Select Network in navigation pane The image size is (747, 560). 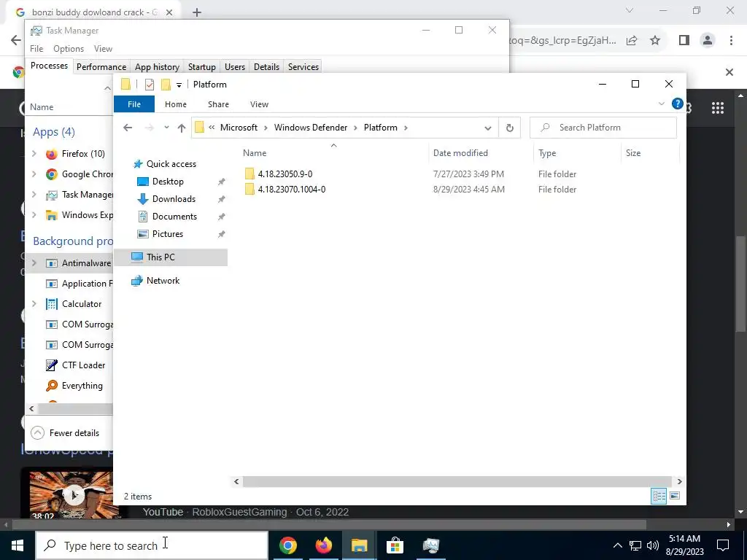pos(163,281)
